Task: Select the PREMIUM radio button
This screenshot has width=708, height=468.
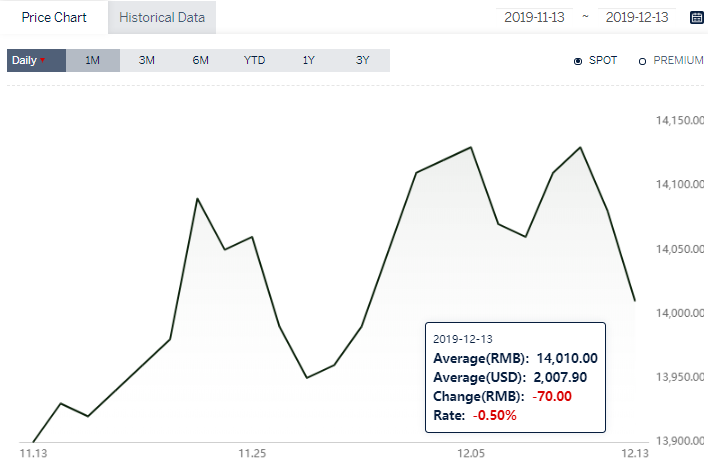Action: pos(642,61)
